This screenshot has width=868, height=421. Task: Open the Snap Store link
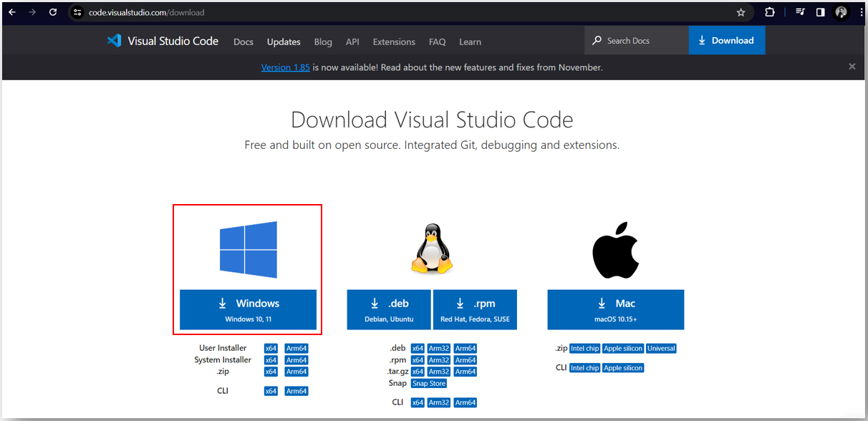pyautogui.click(x=428, y=383)
